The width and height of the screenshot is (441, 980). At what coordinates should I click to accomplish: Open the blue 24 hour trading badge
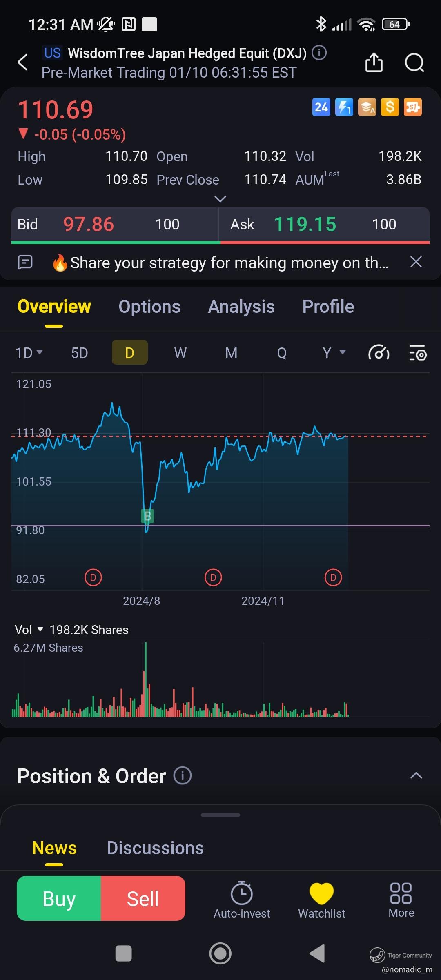pyautogui.click(x=321, y=107)
